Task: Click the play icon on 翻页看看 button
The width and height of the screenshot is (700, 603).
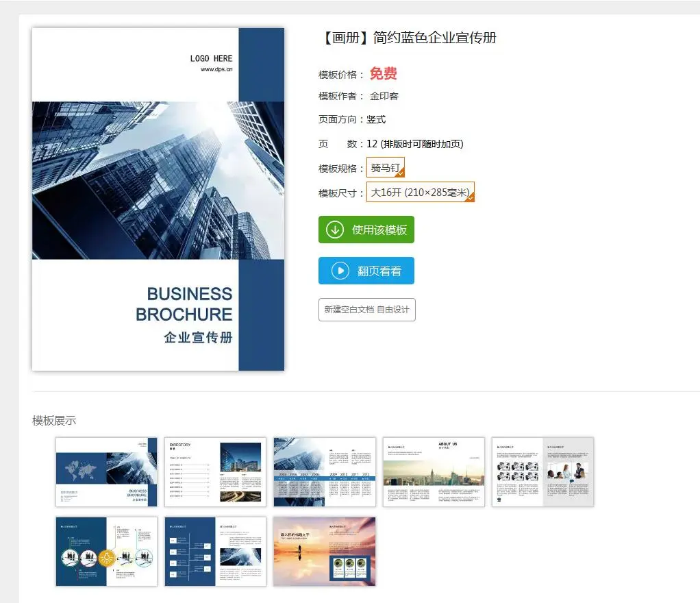Action: pyautogui.click(x=340, y=271)
